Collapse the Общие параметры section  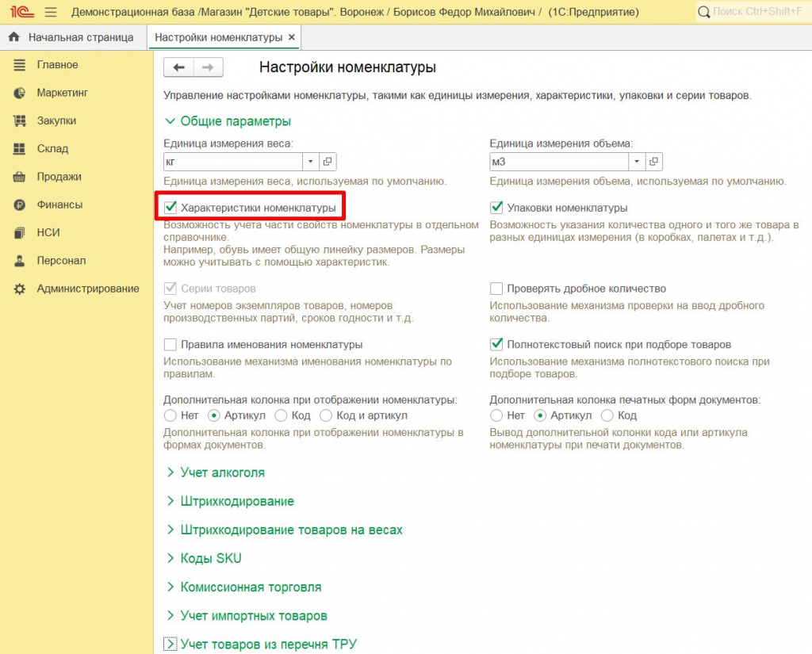(228, 121)
